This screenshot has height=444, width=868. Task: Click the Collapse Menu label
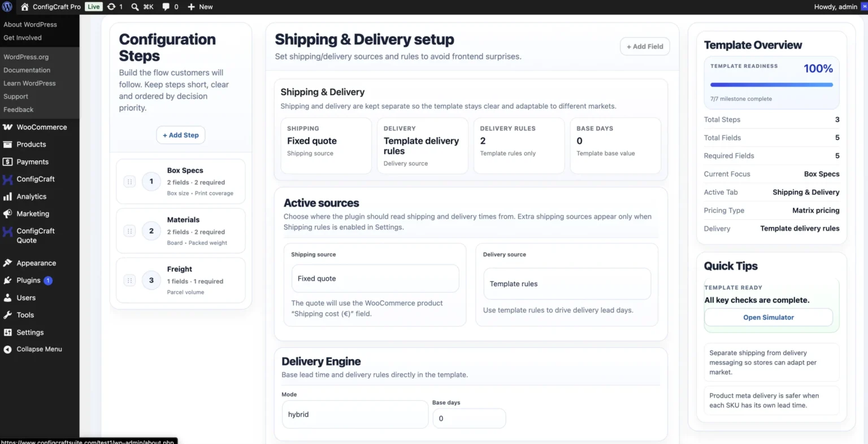click(40, 349)
